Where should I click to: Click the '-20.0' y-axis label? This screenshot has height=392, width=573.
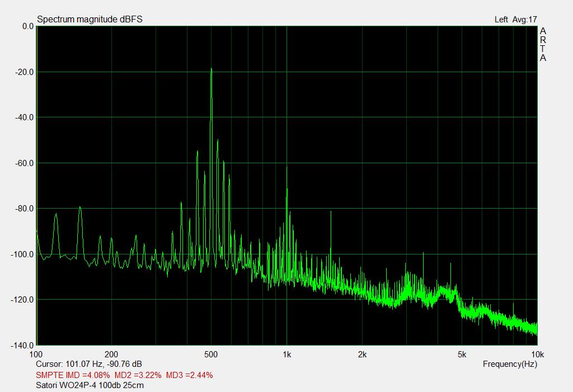[22, 72]
